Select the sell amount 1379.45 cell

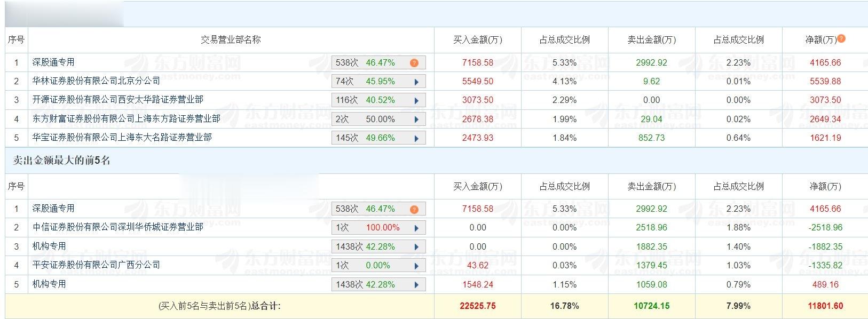(x=652, y=265)
